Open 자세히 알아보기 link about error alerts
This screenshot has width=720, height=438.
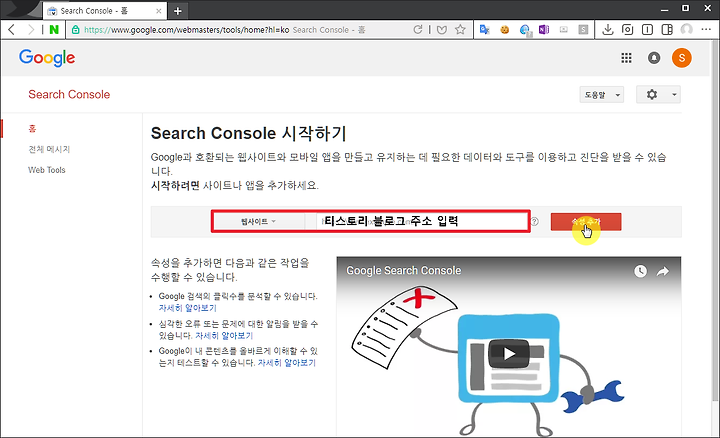point(224,336)
